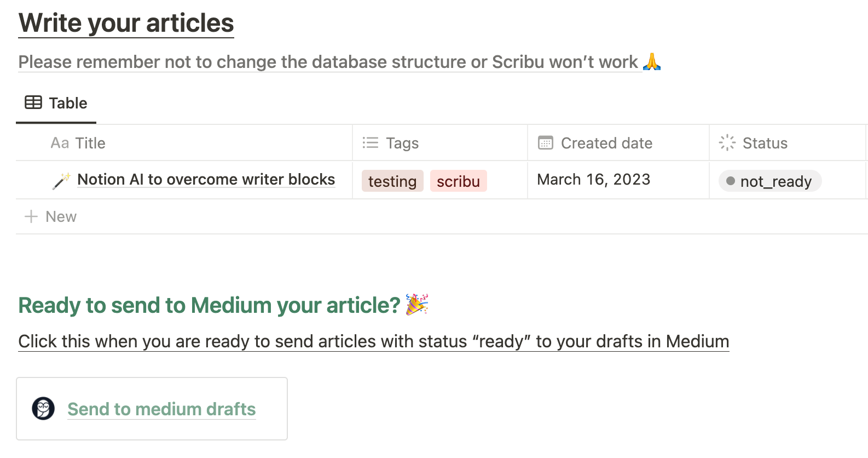Click the Write your articles database title
This screenshot has width=868, height=458.
(126, 23)
